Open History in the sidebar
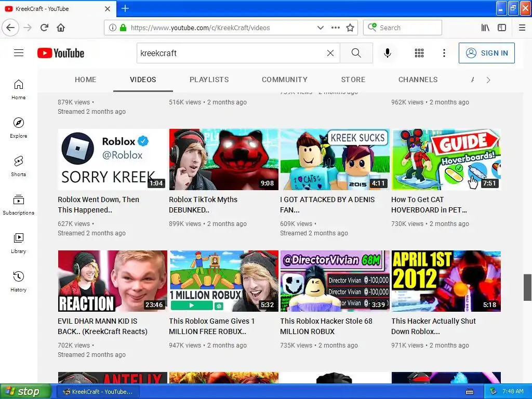Screen dimensions: 532x399 tap(19, 282)
